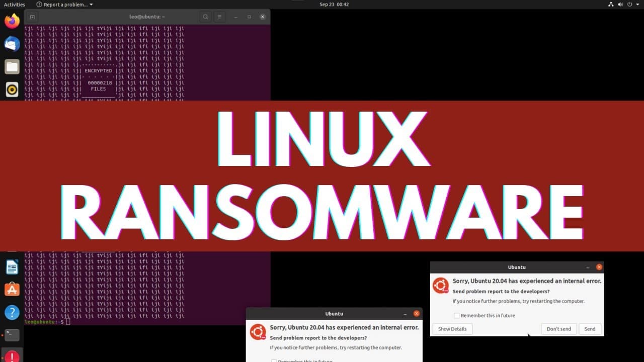Screen dimensions: 644x362
Task: Click the 'ENCRYPTED' text in terminal
Action: pyautogui.click(x=98, y=71)
